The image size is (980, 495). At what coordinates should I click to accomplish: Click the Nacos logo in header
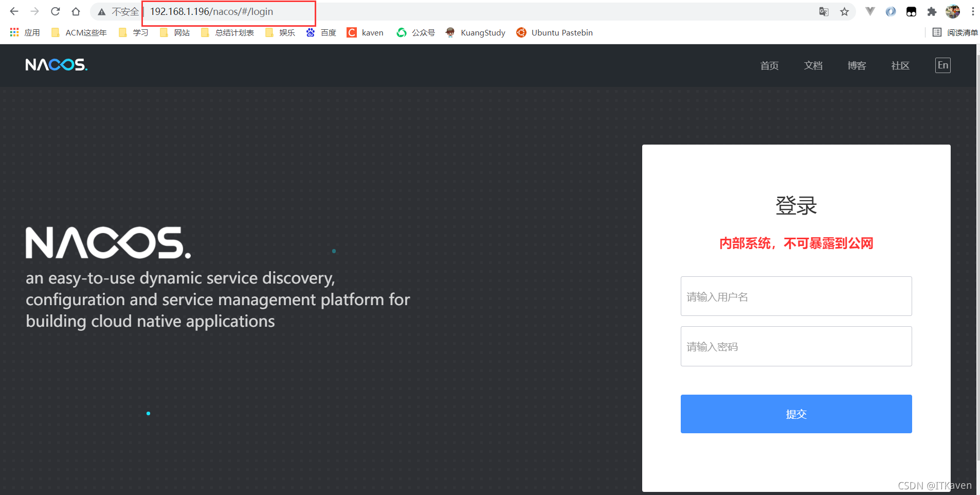(57, 65)
